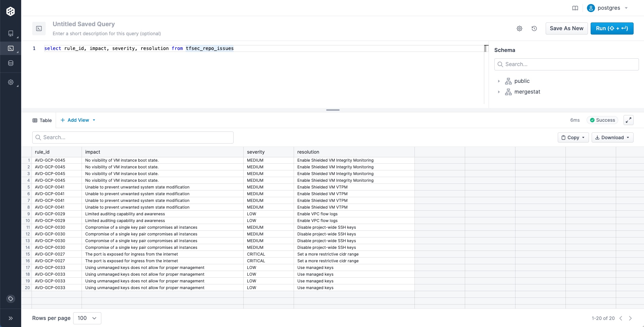Expand the sidebar with double-chevron icon
The width and height of the screenshot is (644, 327).
click(x=11, y=318)
